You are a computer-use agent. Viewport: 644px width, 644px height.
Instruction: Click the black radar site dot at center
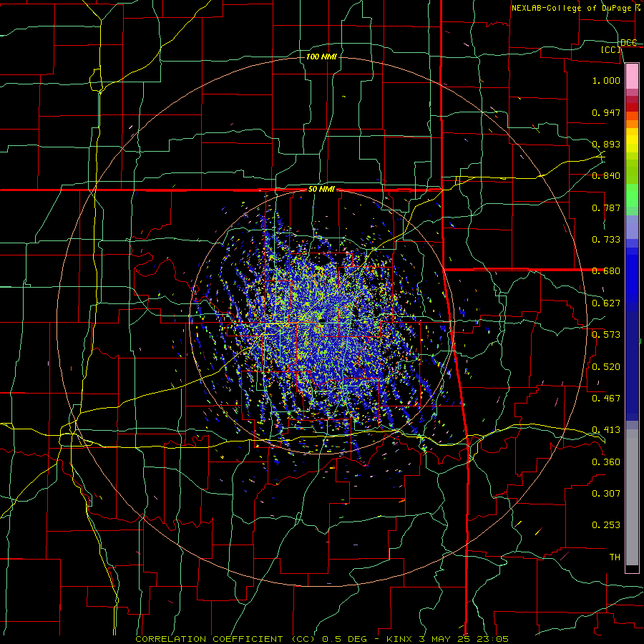(322, 320)
